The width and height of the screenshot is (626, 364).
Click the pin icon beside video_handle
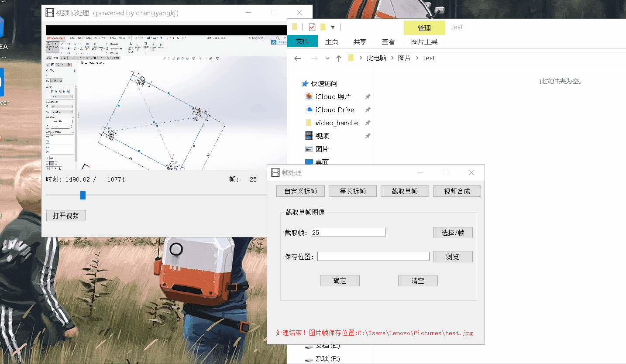click(368, 123)
